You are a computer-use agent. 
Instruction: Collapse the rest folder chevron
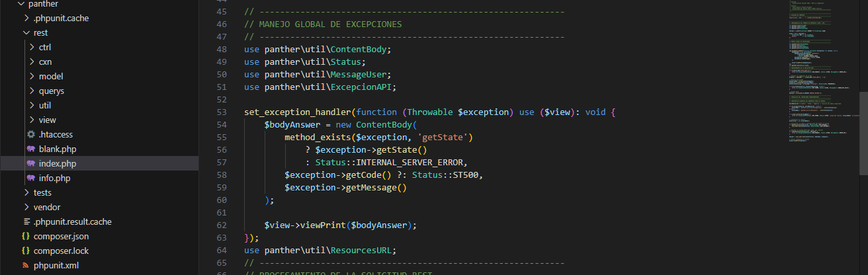pyautogui.click(x=26, y=32)
